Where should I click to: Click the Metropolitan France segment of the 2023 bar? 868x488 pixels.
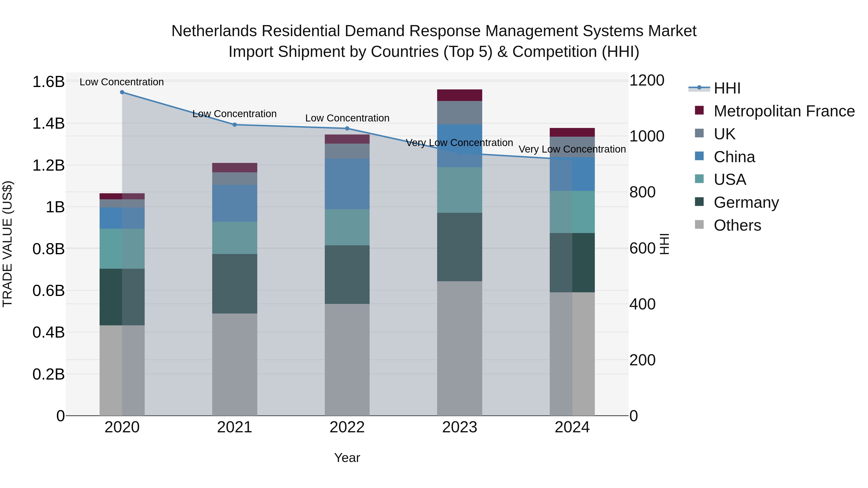click(460, 95)
